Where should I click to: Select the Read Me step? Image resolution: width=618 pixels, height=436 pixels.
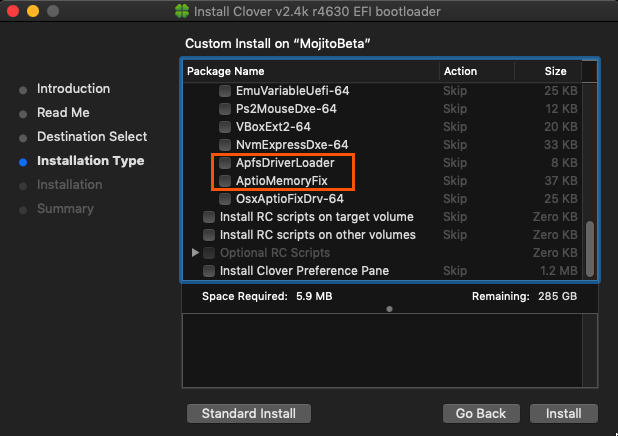[63, 113]
